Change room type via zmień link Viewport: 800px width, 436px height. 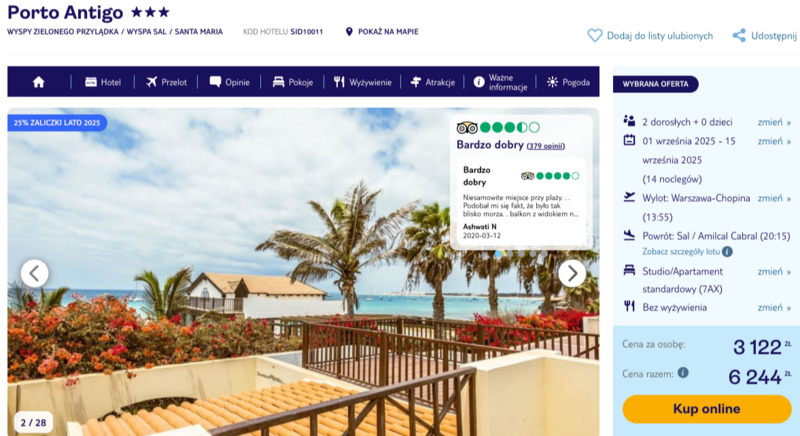[x=774, y=272]
